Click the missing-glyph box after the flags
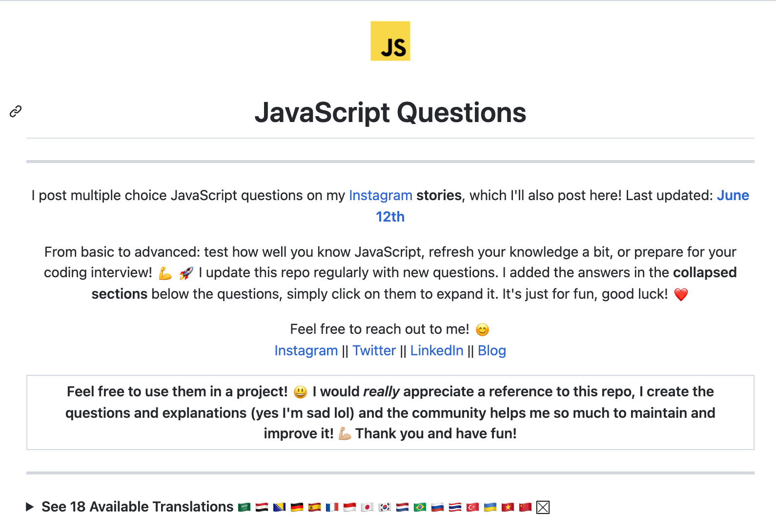Viewport: 776px width, 532px height. (x=543, y=508)
